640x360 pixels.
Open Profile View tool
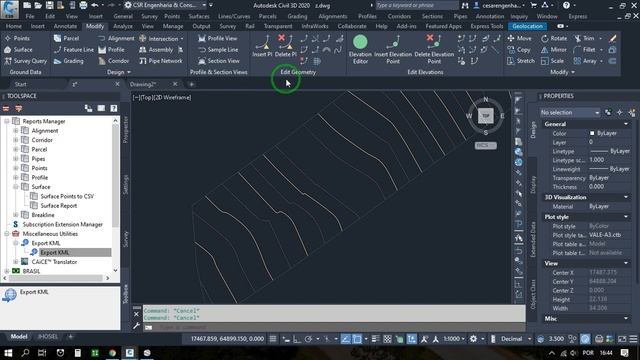click(218, 38)
